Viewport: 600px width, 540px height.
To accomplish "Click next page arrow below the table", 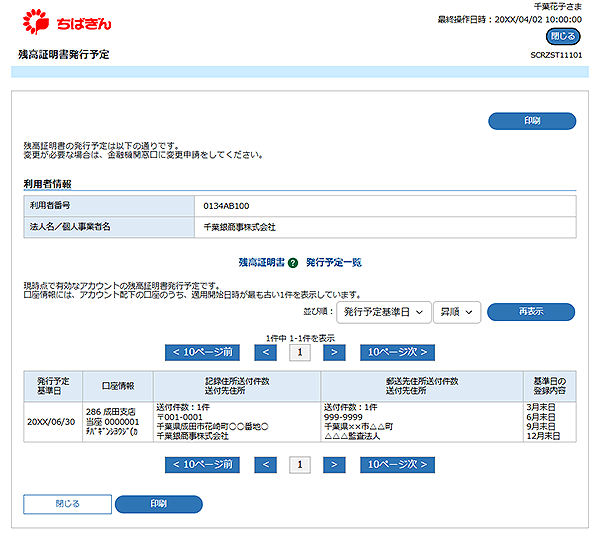I will click(332, 465).
